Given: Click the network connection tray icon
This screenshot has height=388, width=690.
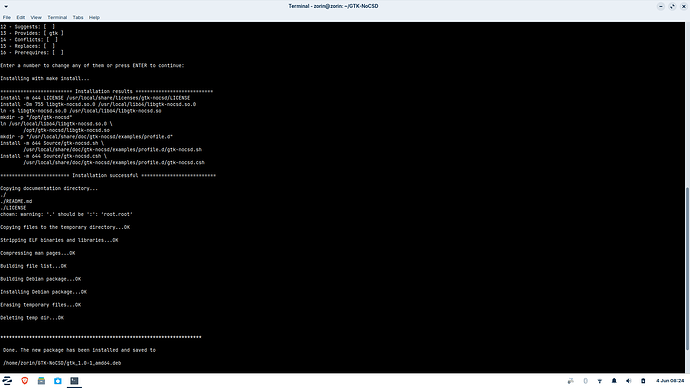Looking at the screenshot, I should [x=599, y=381].
